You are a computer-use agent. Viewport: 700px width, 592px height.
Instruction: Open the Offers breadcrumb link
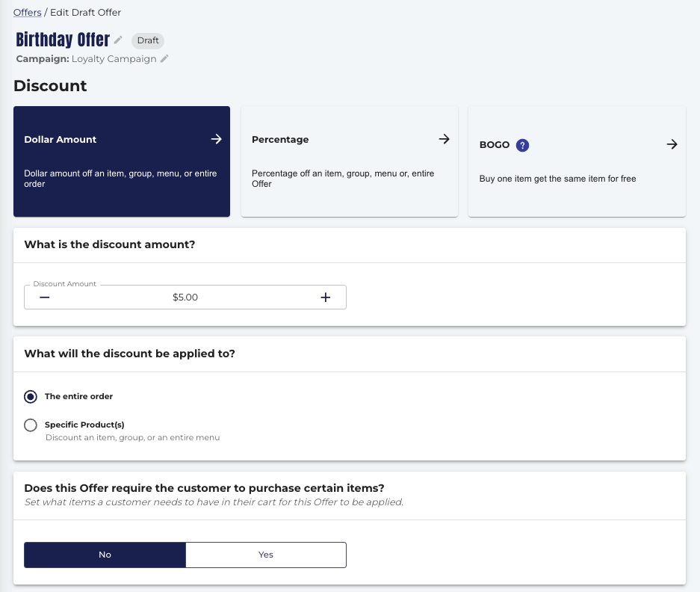27,13
